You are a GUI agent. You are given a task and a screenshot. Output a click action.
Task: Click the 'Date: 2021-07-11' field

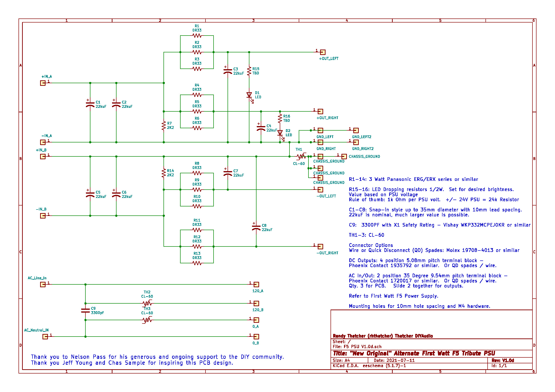pyautogui.click(x=394, y=360)
